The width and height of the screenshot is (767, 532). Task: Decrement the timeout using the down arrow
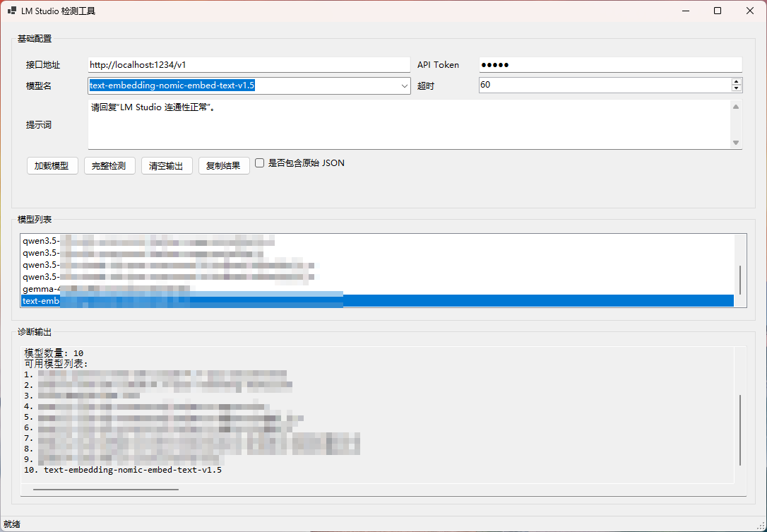coord(736,88)
